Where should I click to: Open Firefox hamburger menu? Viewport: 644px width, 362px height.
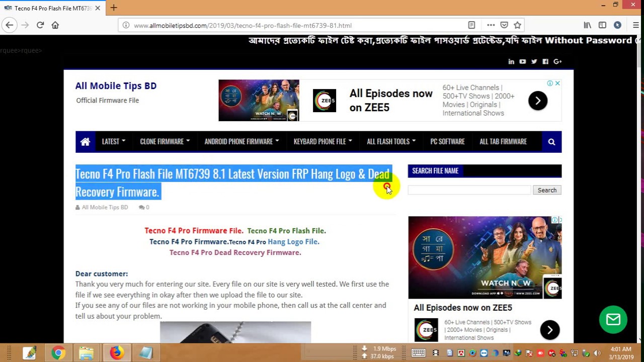coord(635,25)
